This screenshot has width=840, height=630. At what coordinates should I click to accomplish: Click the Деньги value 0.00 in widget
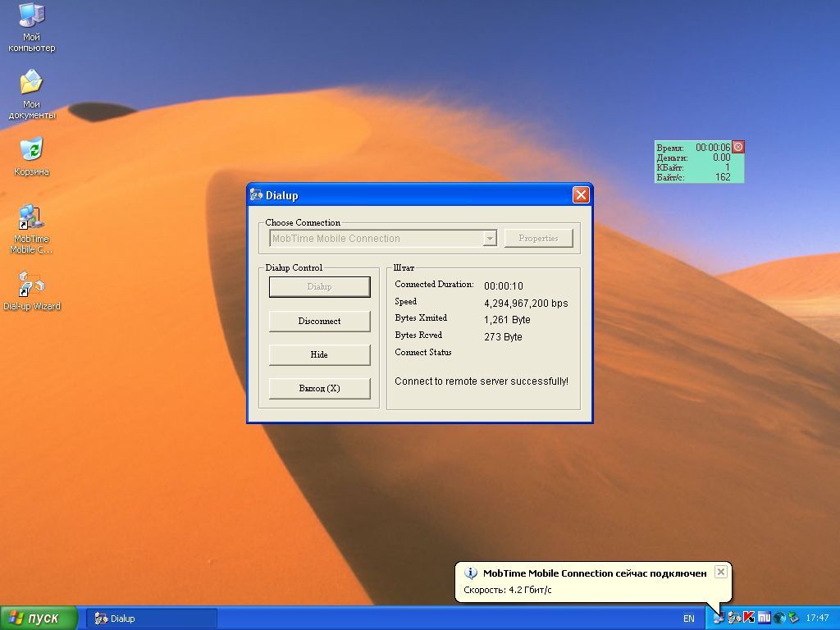[721, 157]
